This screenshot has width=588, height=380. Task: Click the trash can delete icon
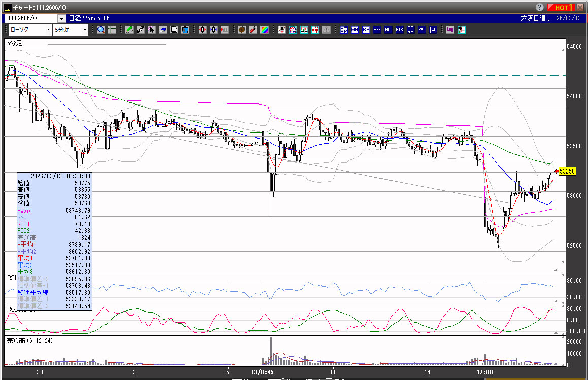pyautogui.click(x=185, y=30)
